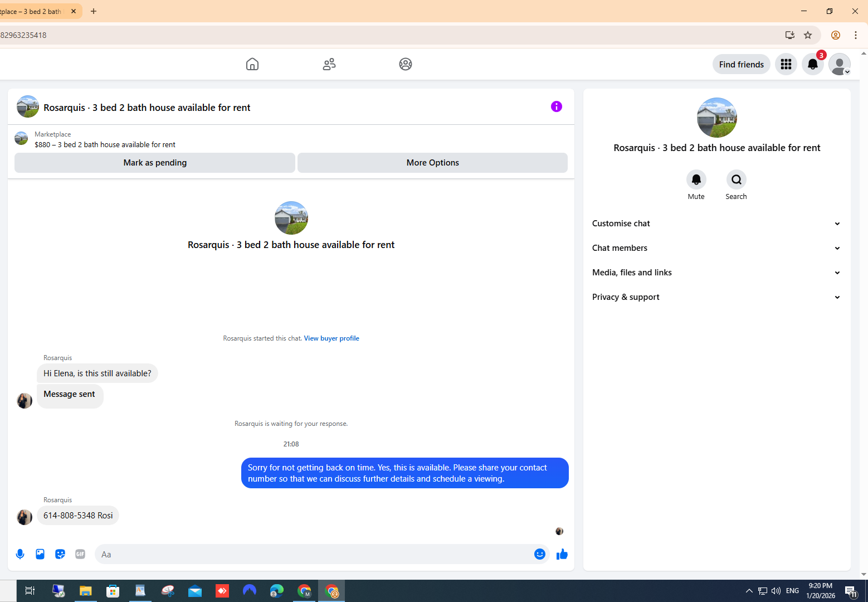The height and width of the screenshot is (602, 868).
Task: Click the listing photo at conversation start
Action: (291, 218)
